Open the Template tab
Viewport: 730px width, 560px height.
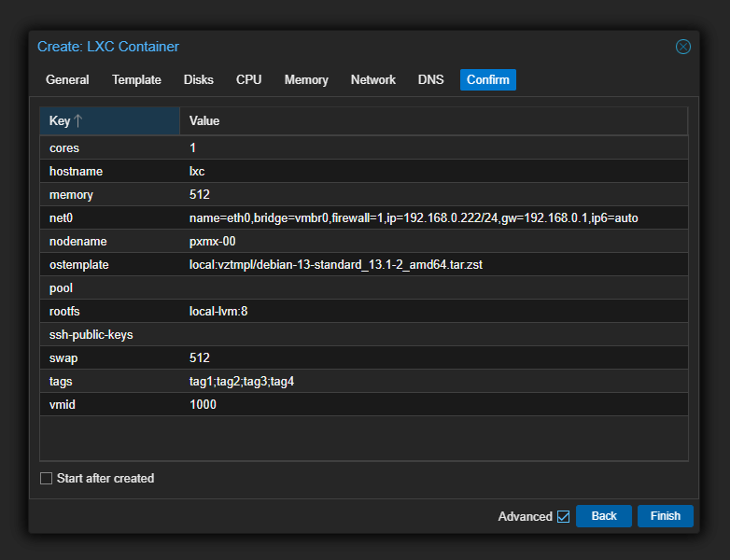(136, 80)
